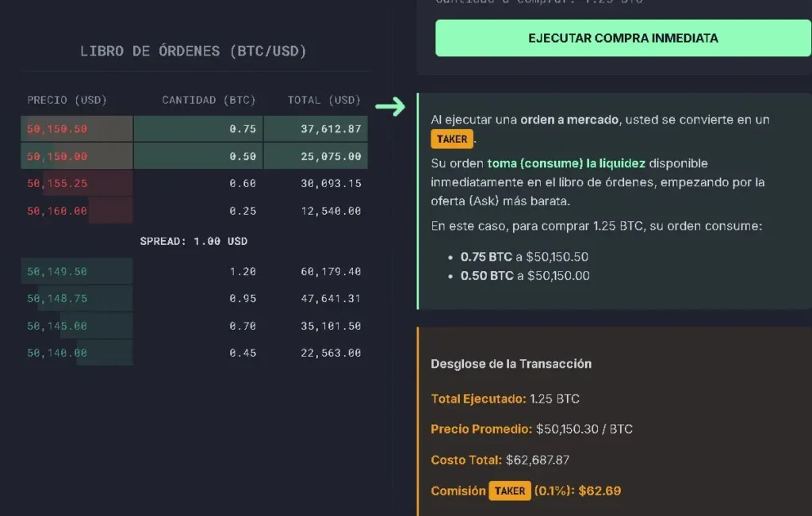Select the lowest bid 50,140.00
This screenshot has width=812, height=516.
click(x=57, y=353)
